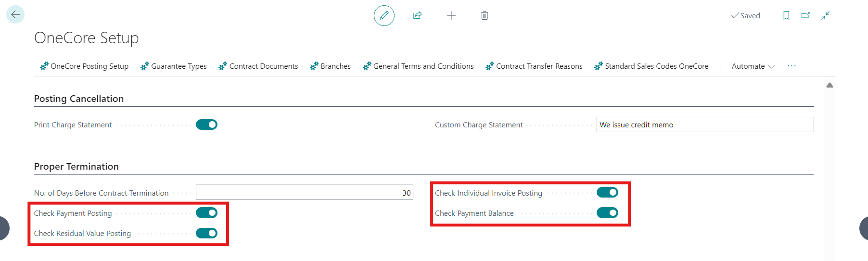Click the scrollbar up arrow
Screen dimensions: 868x261
tap(830, 85)
